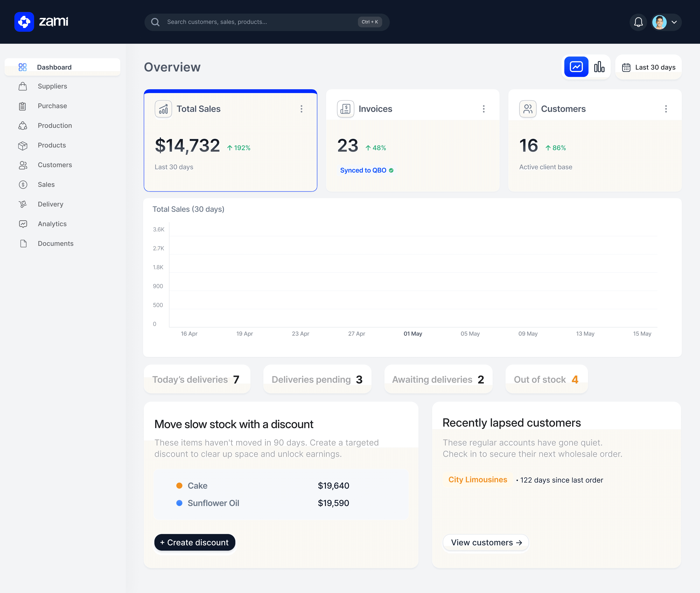Click the 122 days since last order text
The height and width of the screenshot is (593, 700).
tap(561, 480)
